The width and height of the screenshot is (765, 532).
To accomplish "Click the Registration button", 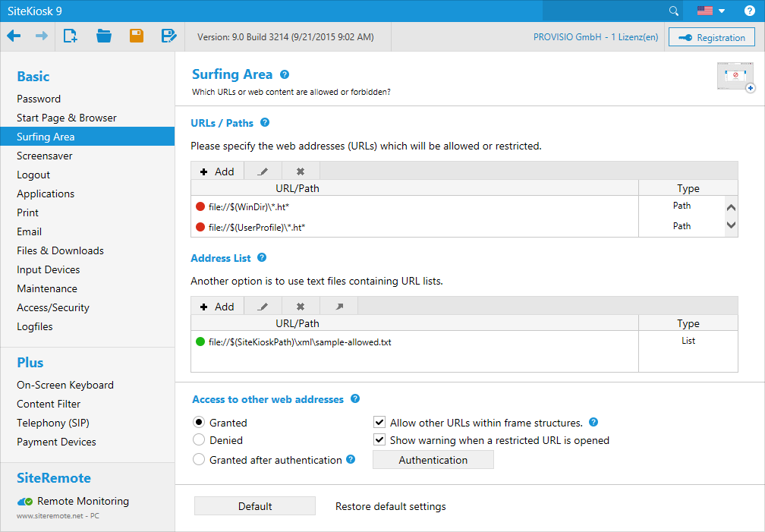I will 711,38.
